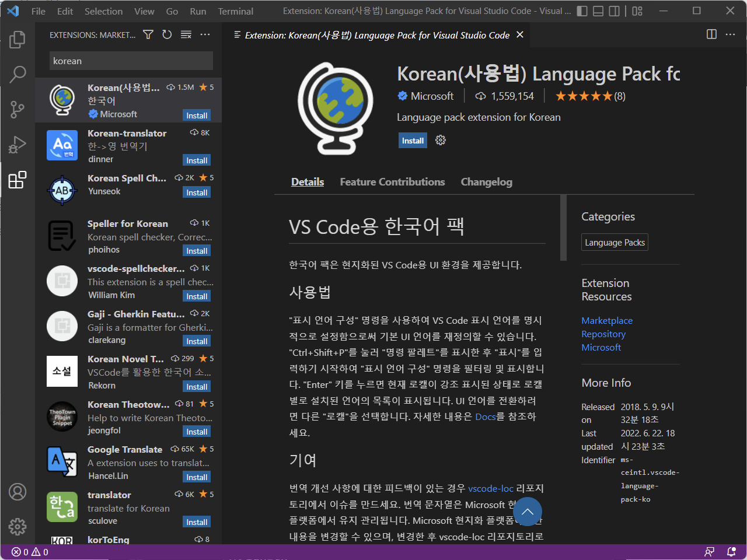This screenshot has height=560, width=747.
Task: Open the Edit menu
Action: [x=65, y=11]
